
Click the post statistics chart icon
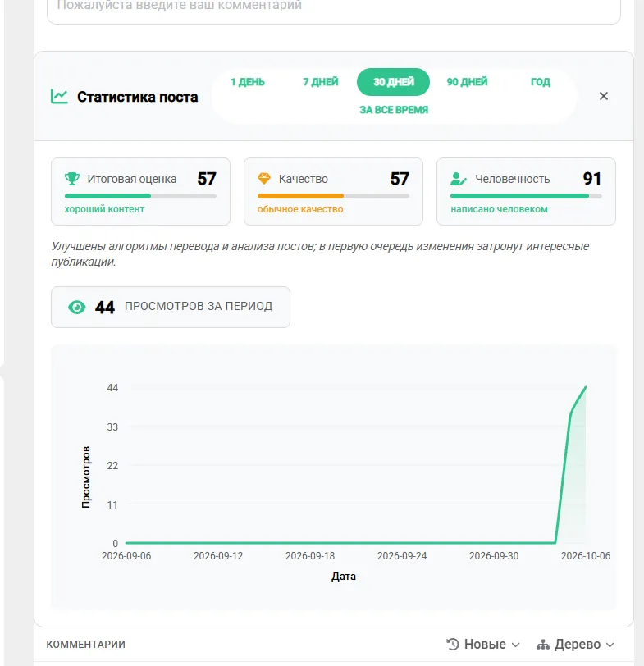tap(59, 97)
